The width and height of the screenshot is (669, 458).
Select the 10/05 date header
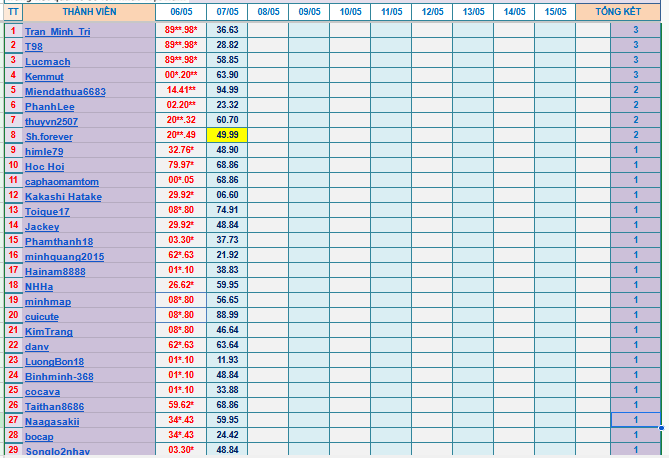[350, 12]
